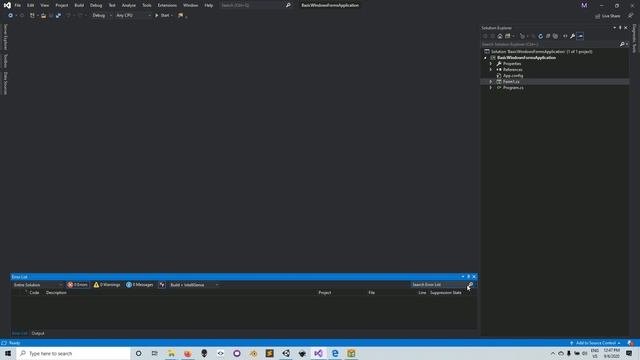Open the Extensions menu

(167, 5)
